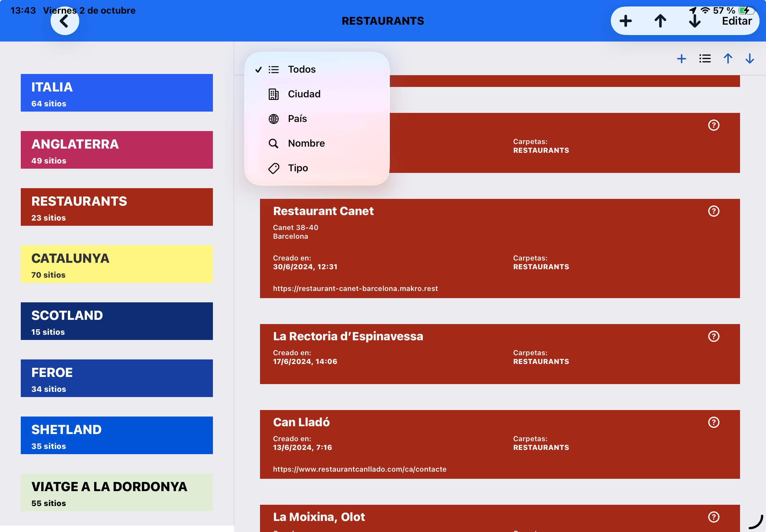Image resolution: width=766 pixels, height=532 pixels.
Task: Open the RESTAURANTS folder in sidebar
Action: tap(117, 207)
